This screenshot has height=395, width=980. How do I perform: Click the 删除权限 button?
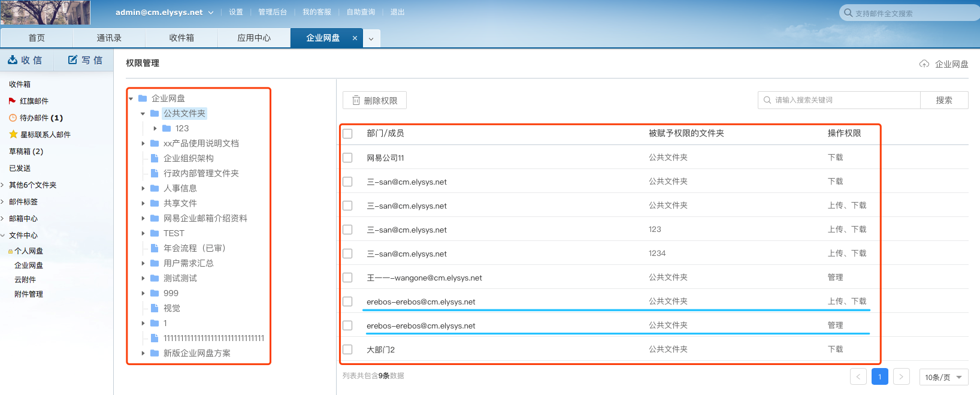[x=374, y=100]
